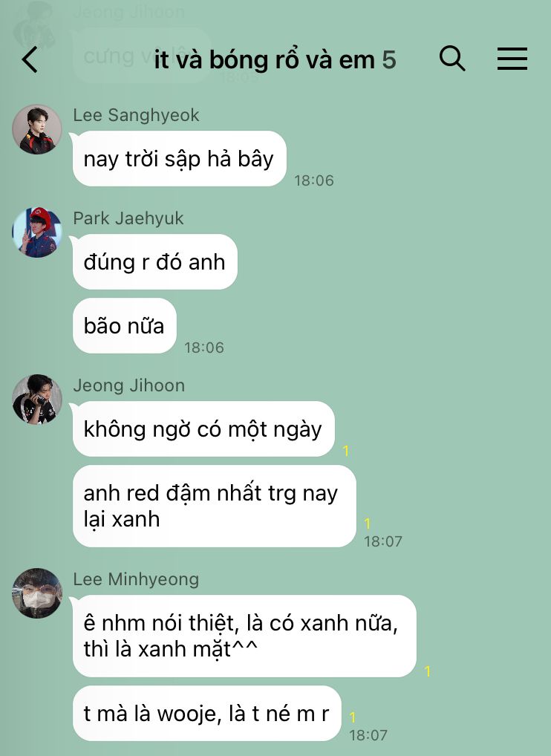Open Jeong Jihoon's profile avatar
551x756 pixels.
[x=36, y=400]
